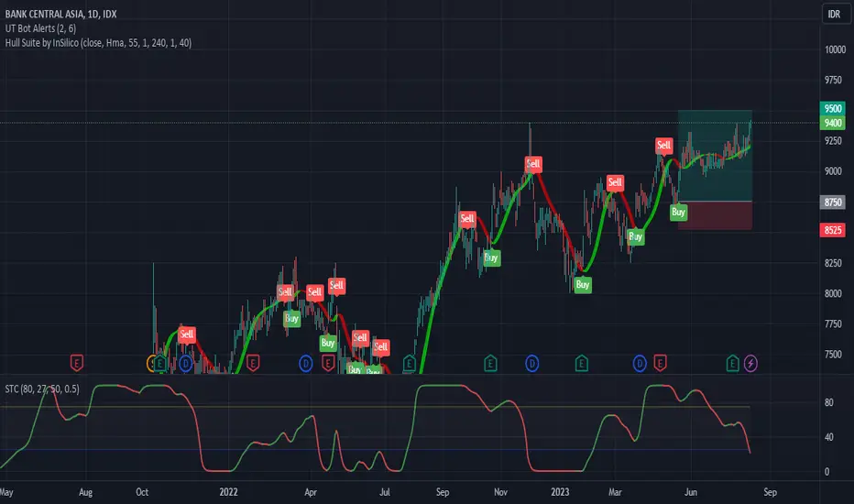Click the Buy signal label near Mar 2023 low

636,236
